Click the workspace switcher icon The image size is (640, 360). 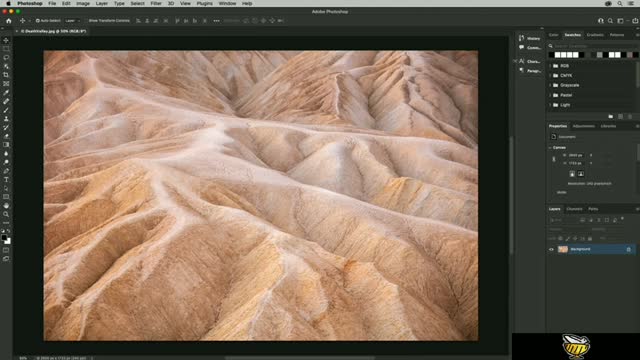[x=620, y=21]
